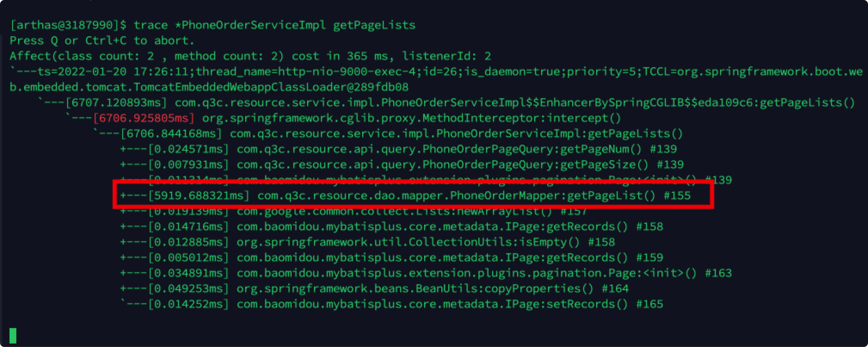Click the trace *PhoneOrderServiceImpl getPageLists command
This screenshot has width=868, height=347.
click(274, 25)
